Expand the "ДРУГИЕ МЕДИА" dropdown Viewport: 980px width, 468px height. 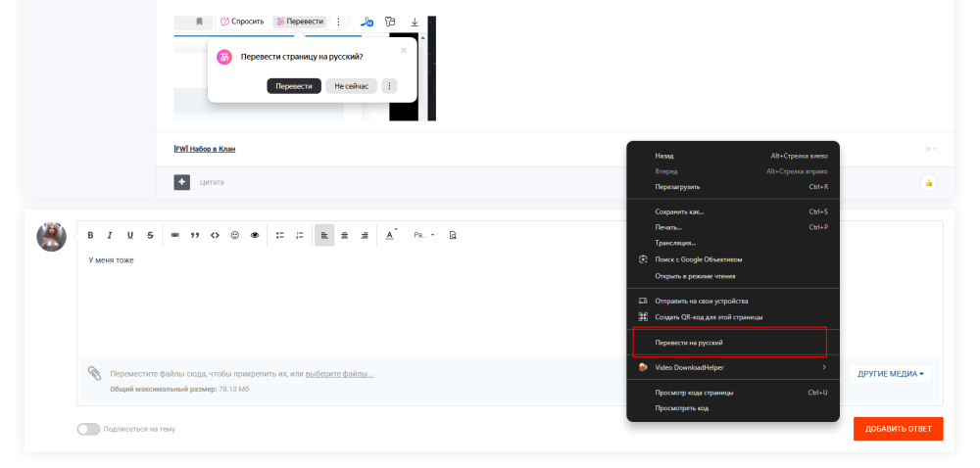point(891,373)
